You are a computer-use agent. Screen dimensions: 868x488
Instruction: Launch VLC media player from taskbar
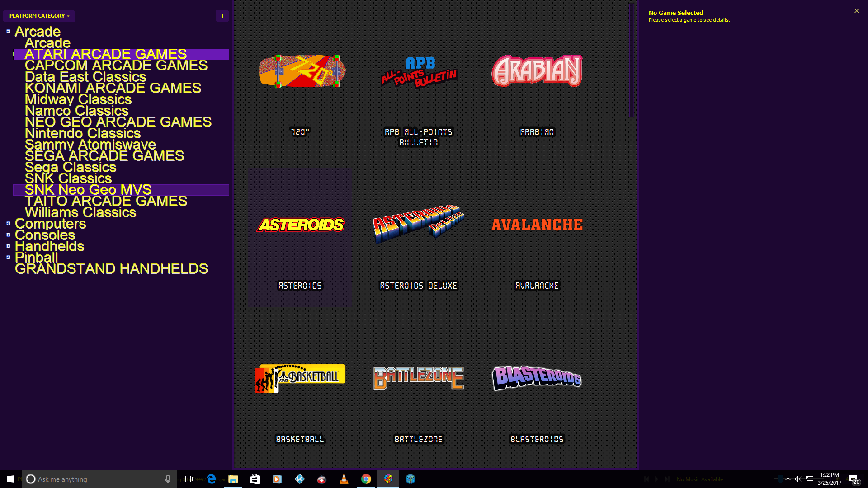pyautogui.click(x=344, y=479)
